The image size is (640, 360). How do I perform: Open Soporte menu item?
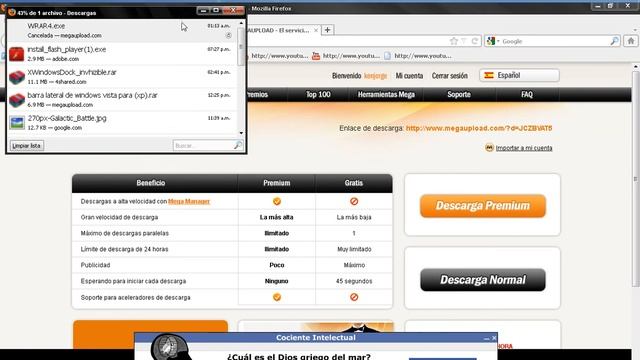tap(459, 95)
